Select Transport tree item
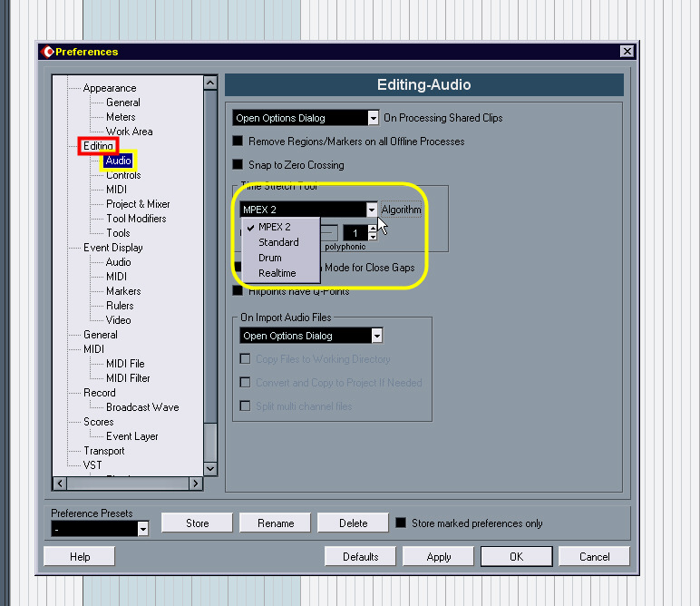 tap(103, 451)
